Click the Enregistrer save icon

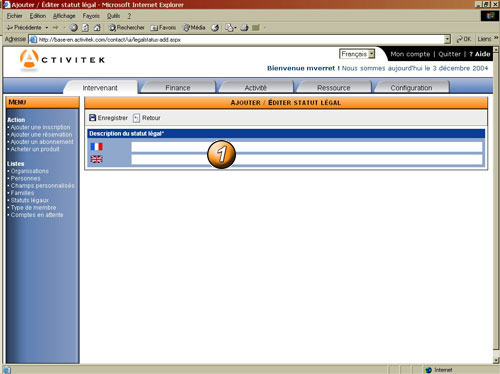pyautogui.click(x=93, y=118)
